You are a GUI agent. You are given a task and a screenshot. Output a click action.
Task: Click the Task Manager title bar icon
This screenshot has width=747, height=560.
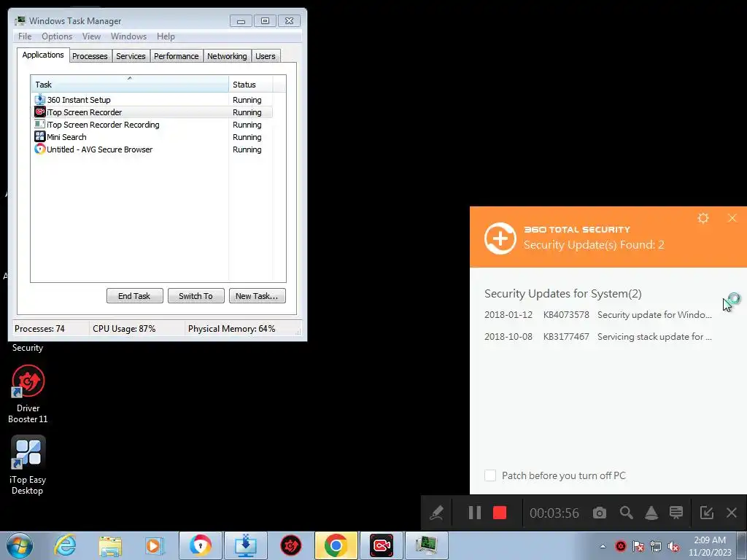[20, 21]
